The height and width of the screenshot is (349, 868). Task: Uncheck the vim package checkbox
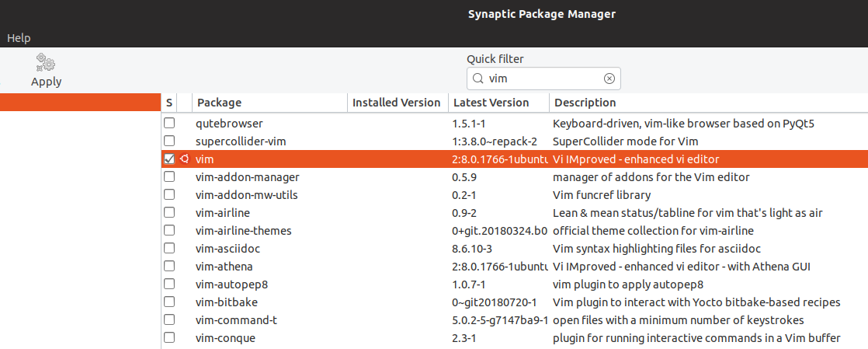tap(169, 159)
